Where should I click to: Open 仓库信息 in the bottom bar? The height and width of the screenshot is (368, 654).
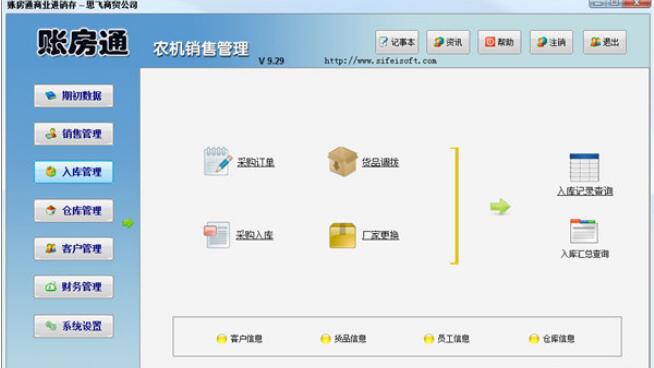tap(551, 339)
